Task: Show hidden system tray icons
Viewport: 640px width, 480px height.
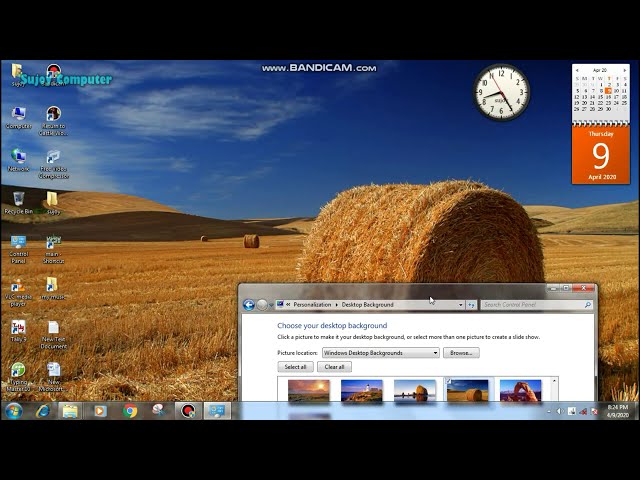Action: coord(549,411)
